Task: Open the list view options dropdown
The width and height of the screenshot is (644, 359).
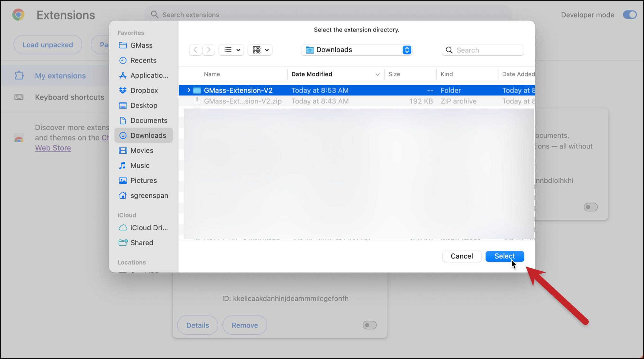Action: pyautogui.click(x=231, y=50)
